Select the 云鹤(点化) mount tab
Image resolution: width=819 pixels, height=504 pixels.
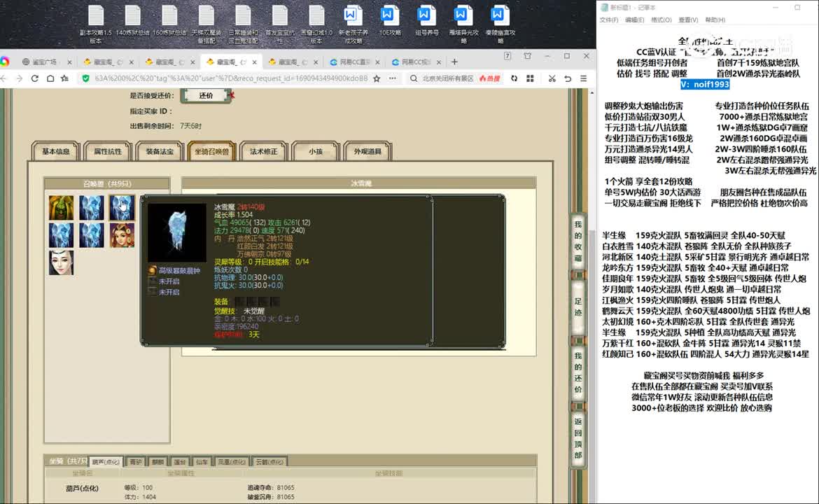269,462
